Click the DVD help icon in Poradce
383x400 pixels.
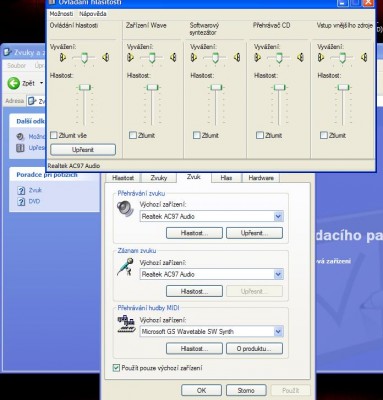(x=21, y=201)
